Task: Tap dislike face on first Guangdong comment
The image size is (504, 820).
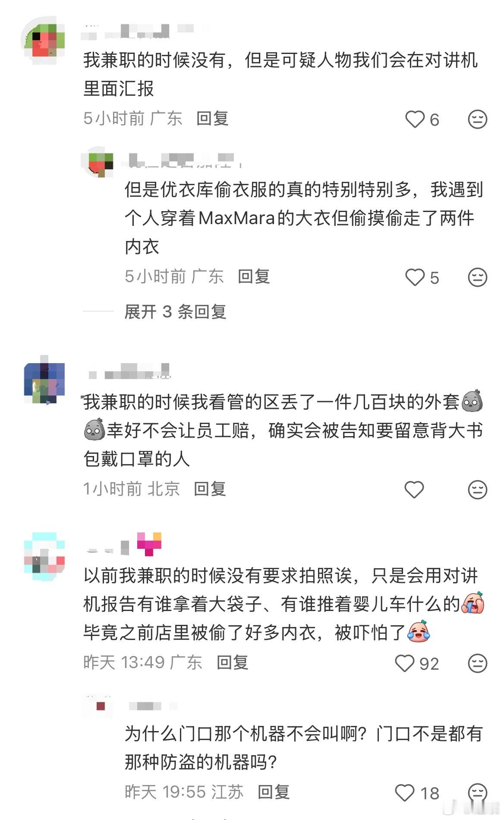Action: tap(477, 119)
